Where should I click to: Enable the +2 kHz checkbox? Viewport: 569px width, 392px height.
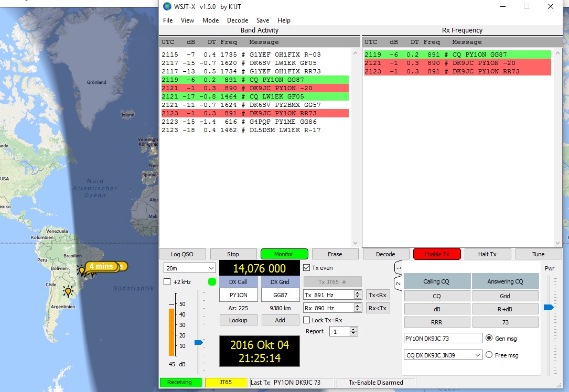pyautogui.click(x=167, y=282)
